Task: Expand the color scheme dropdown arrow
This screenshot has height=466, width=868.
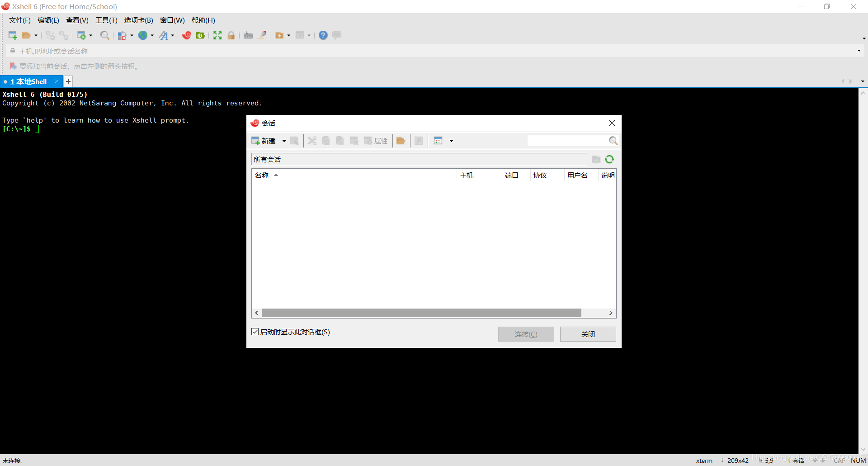Action: click(132, 35)
